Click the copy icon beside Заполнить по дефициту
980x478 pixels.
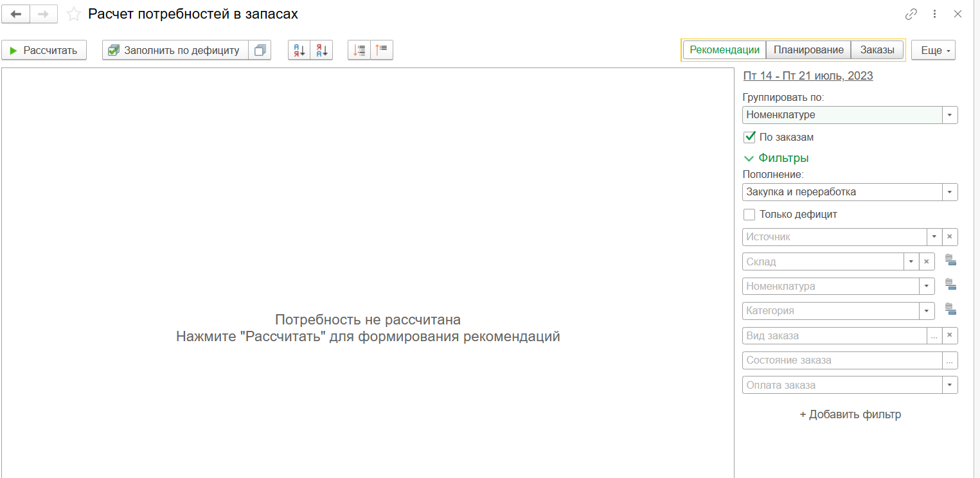point(260,50)
